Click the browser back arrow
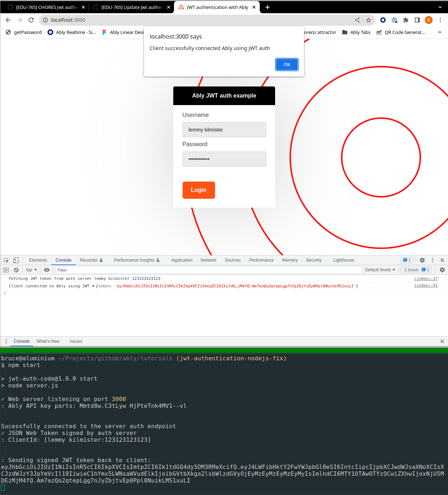The image size is (448, 495). (8, 20)
